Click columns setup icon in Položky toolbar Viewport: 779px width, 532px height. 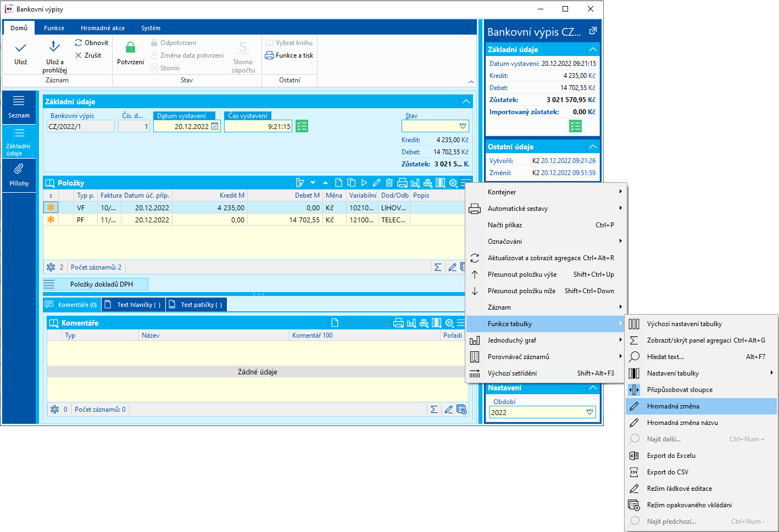click(440, 183)
